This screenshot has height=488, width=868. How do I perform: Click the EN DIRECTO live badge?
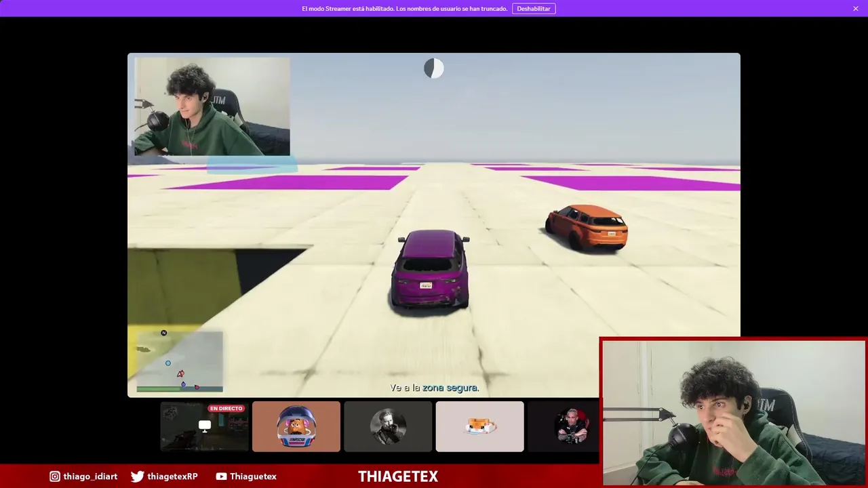[226, 409]
